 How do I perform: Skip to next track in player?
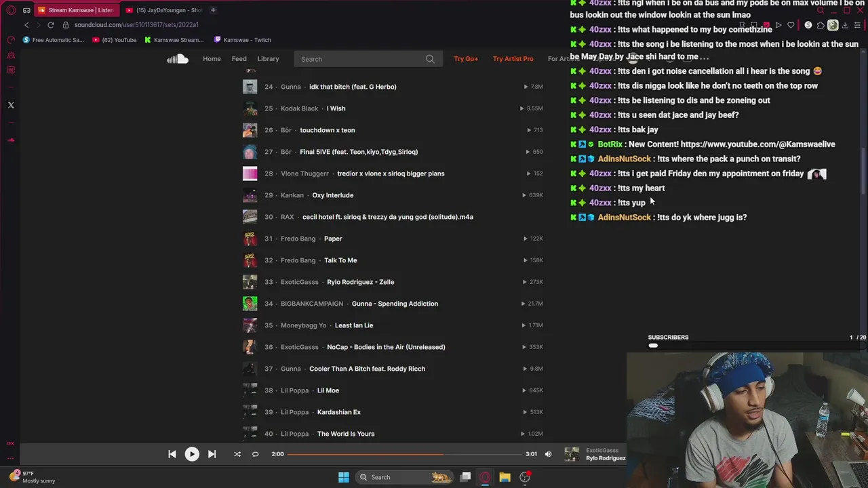212,454
